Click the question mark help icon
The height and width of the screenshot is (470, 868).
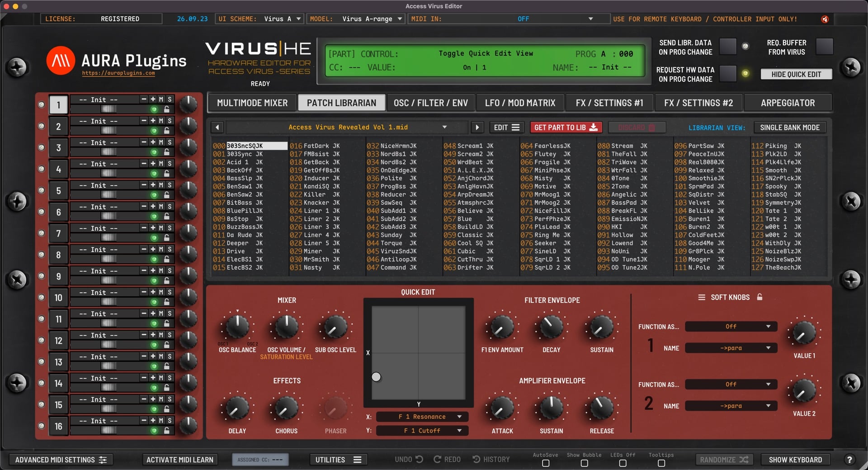click(849, 460)
